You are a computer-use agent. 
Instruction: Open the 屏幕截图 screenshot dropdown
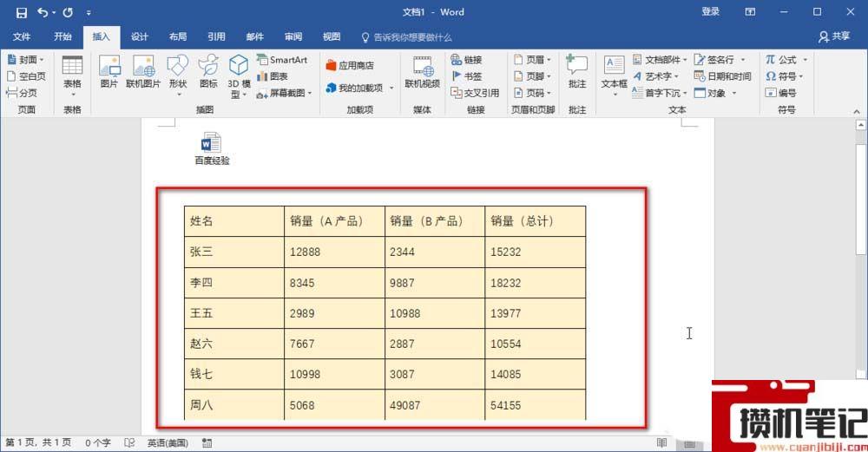click(284, 93)
